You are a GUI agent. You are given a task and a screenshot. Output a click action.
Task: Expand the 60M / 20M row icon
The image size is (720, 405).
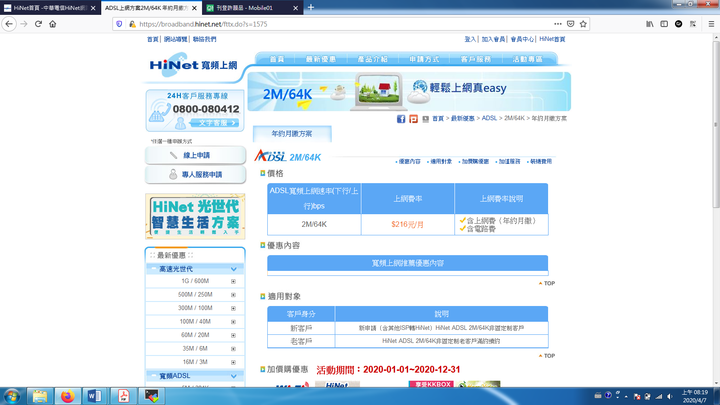coord(233,335)
